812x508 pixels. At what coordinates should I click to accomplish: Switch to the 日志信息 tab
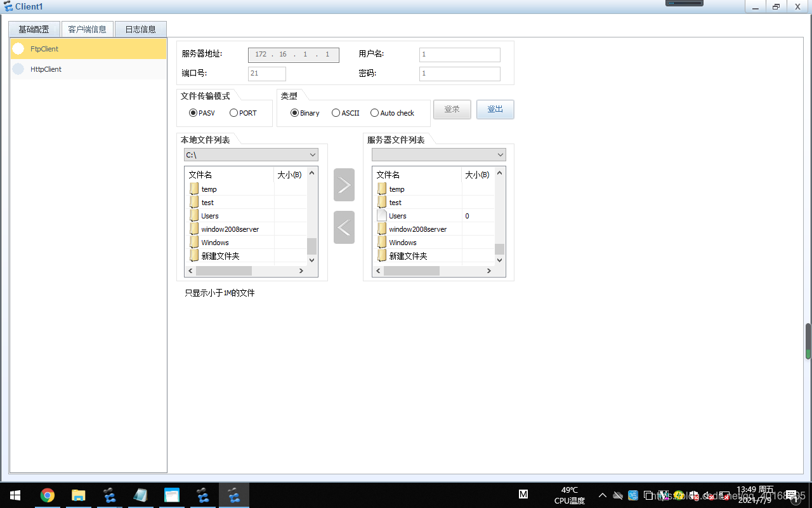pos(140,29)
